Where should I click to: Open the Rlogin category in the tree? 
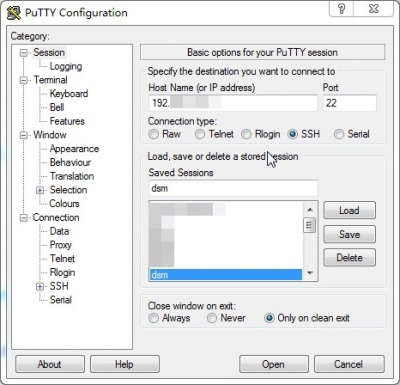[x=62, y=272]
